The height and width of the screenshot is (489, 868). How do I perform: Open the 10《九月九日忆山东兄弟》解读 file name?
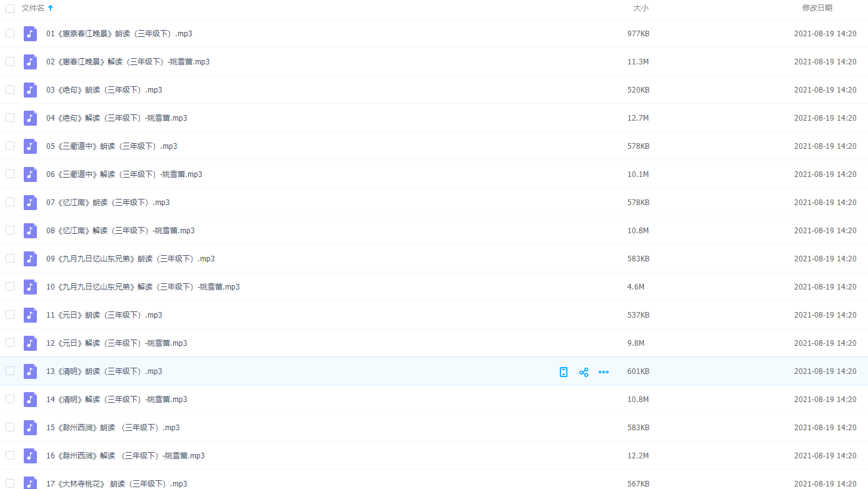[142, 287]
